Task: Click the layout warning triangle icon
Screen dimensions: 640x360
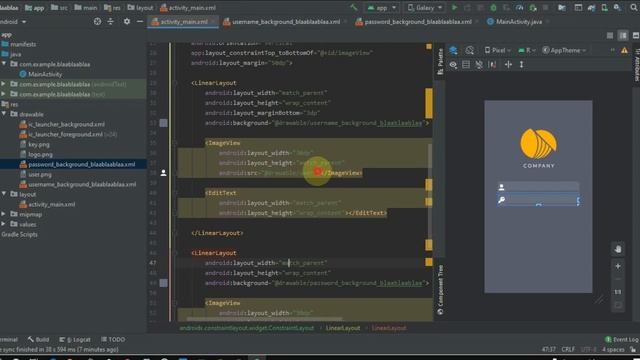Action: tap(624, 50)
